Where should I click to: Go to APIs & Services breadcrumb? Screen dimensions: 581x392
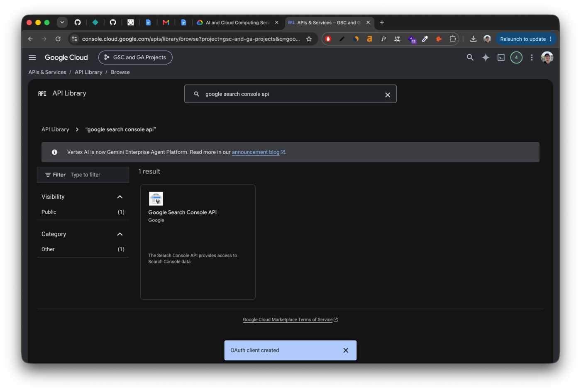47,72
